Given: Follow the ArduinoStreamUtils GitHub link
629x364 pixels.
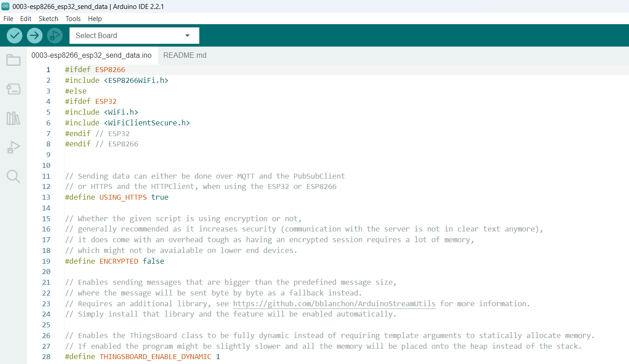Looking at the screenshot, I should [334, 304].
